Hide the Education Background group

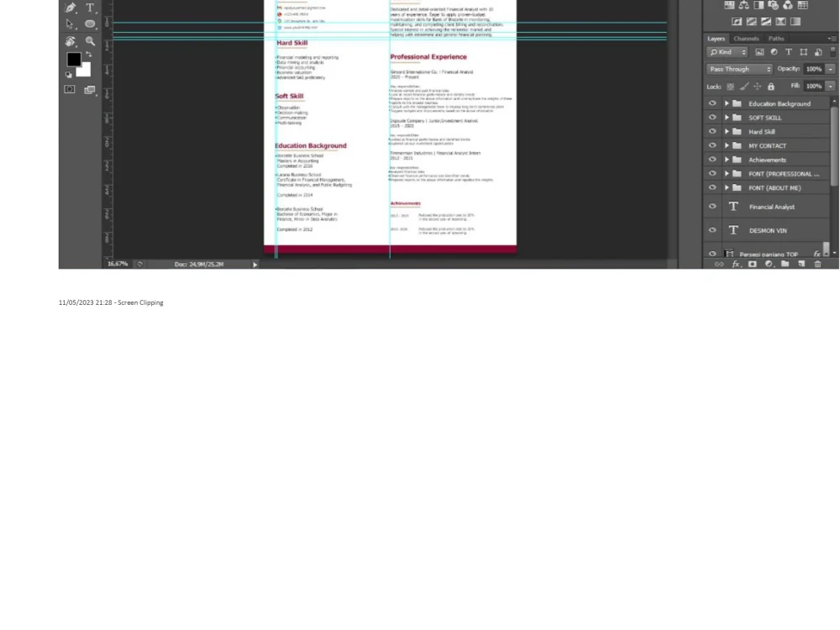[712, 103]
